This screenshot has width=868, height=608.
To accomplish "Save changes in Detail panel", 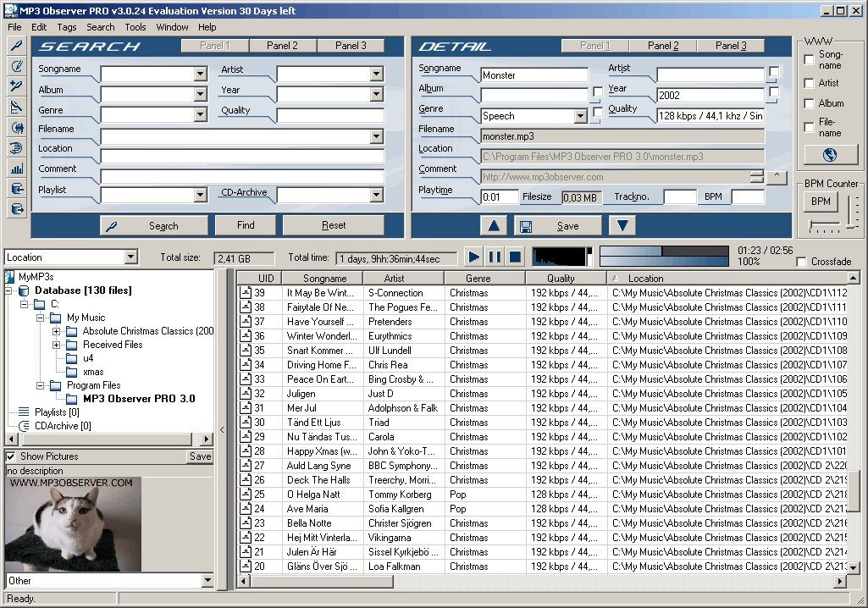I will (x=558, y=225).
